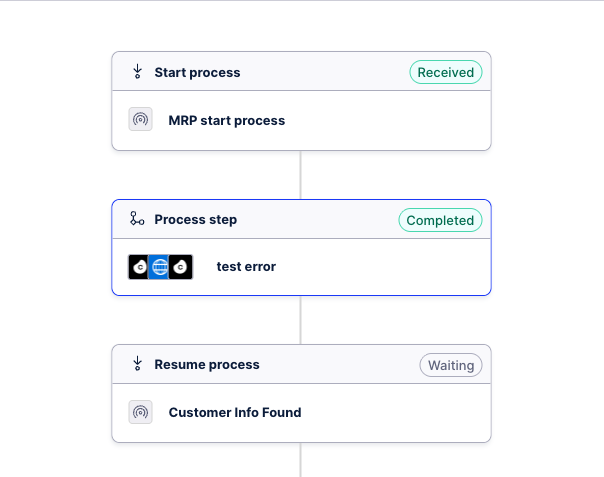Click the signal icon beside MRP start process
This screenshot has height=477, width=604.
point(141,120)
